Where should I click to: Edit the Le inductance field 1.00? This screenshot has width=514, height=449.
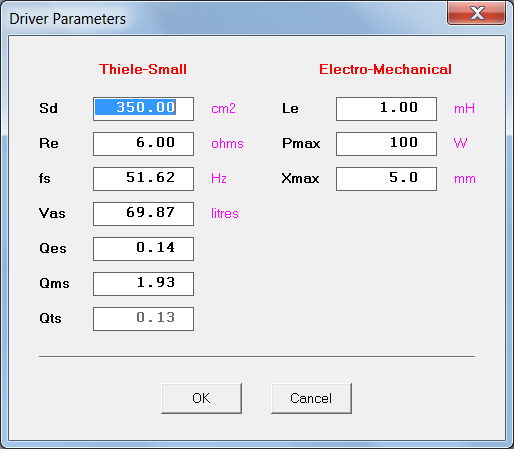pyautogui.click(x=386, y=109)
